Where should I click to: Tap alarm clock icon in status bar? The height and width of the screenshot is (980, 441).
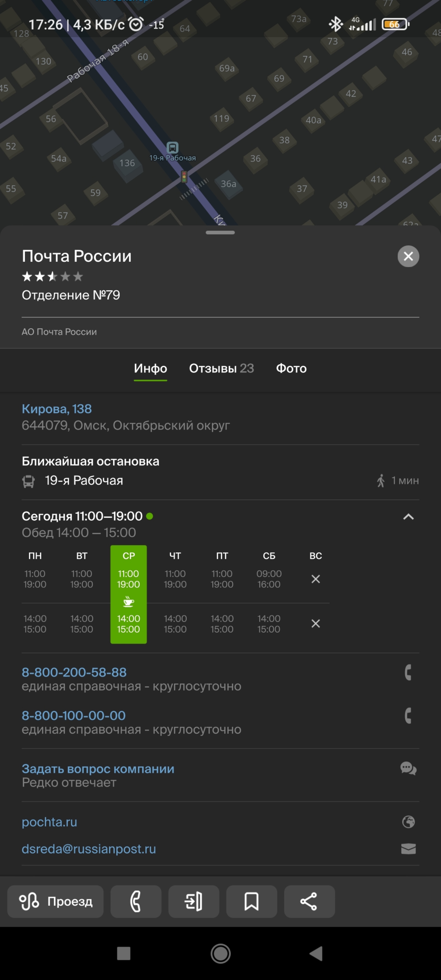click(136, 24)
